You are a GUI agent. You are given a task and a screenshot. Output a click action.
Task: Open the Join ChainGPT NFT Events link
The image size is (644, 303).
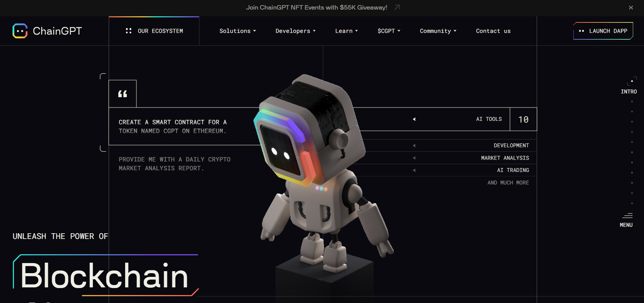316,7
